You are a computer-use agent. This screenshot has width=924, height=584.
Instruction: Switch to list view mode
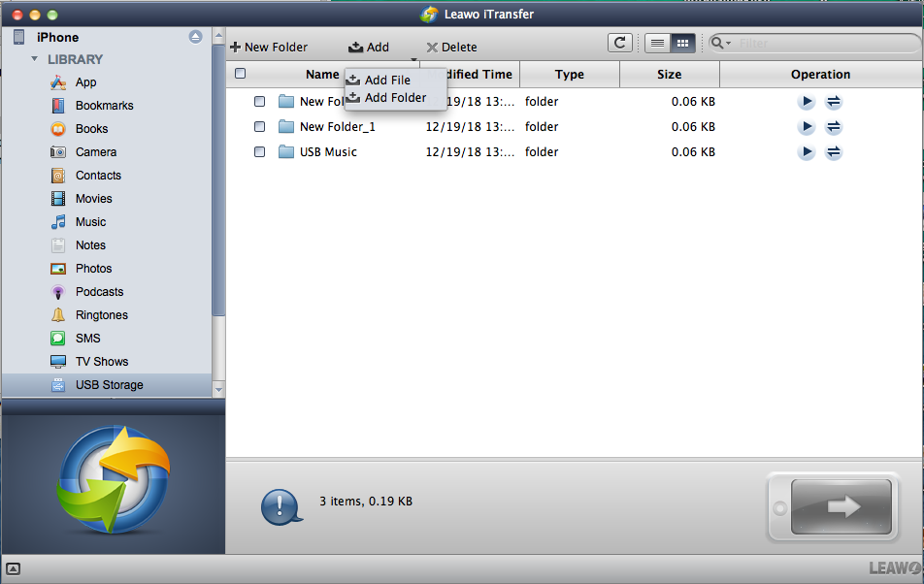point(657,43)
